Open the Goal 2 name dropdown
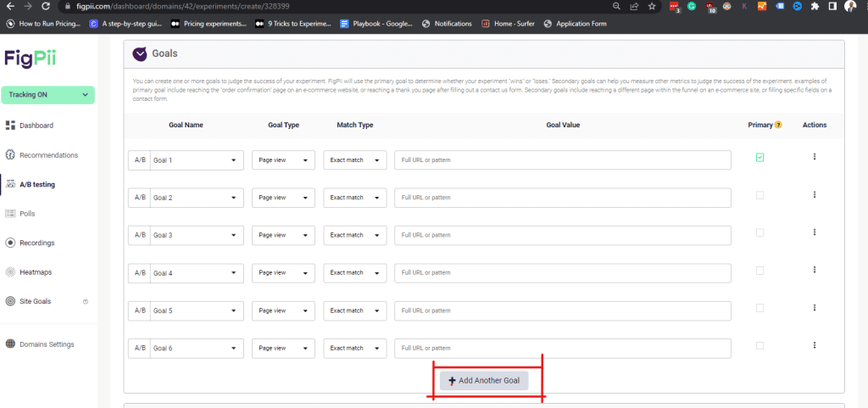This screenshot has height=408, width=868. click(197, 198)
